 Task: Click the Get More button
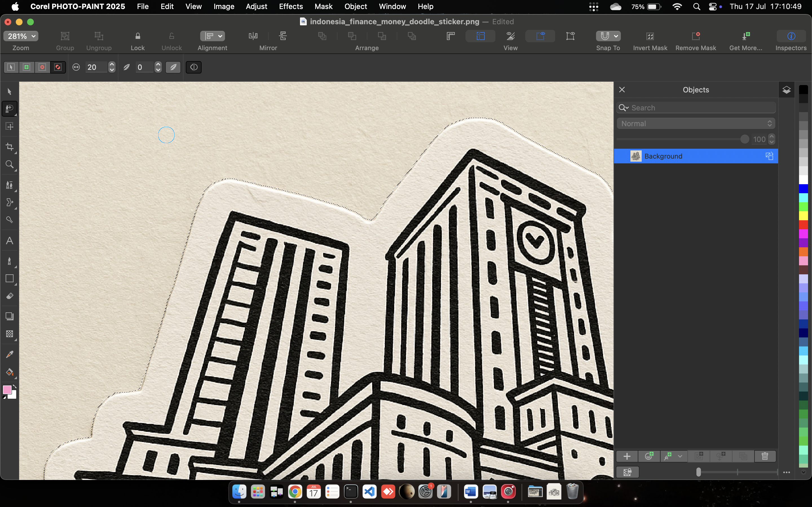745,36
